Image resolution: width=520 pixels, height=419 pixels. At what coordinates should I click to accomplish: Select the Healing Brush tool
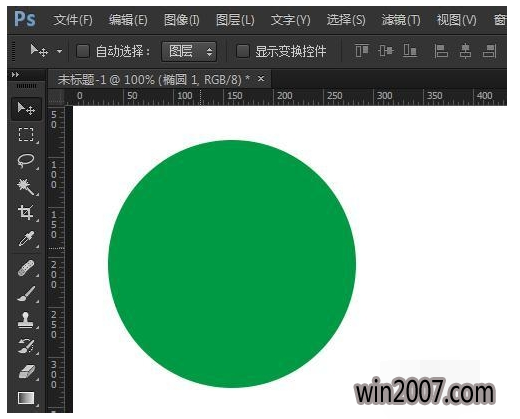coord(26,268)
